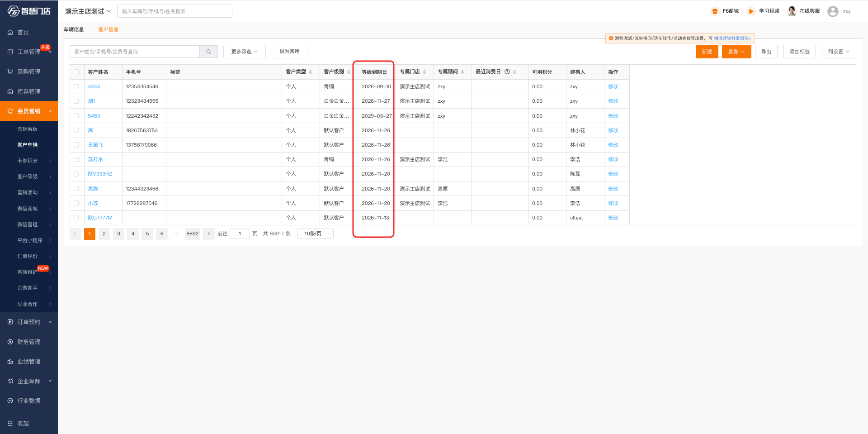The image size is (868, 434).
Task: Open 客户等级 in the sidebar menu
Action: 28,176
